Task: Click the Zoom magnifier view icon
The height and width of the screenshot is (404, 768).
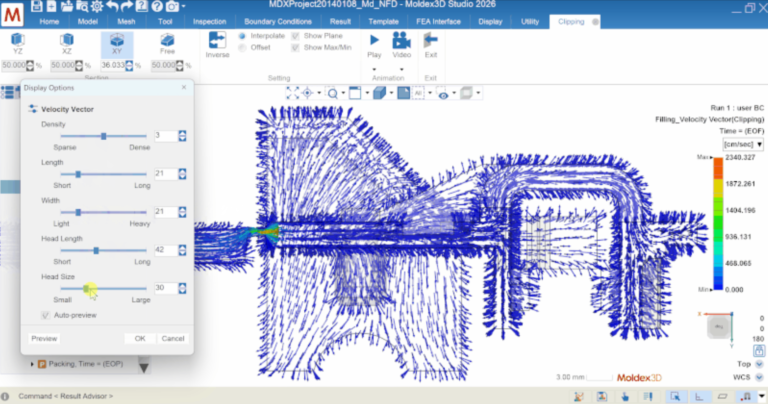Action: (x=333, y=93)
